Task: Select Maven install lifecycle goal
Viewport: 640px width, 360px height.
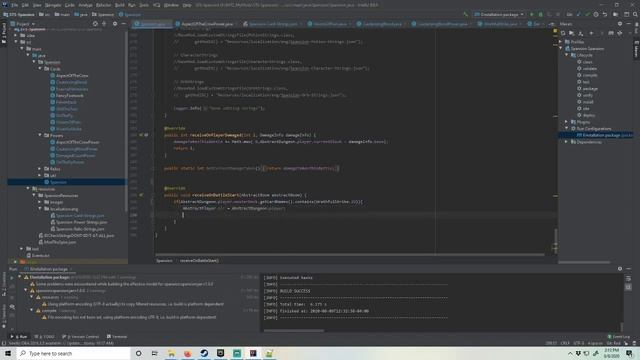Action: point(588,102)
